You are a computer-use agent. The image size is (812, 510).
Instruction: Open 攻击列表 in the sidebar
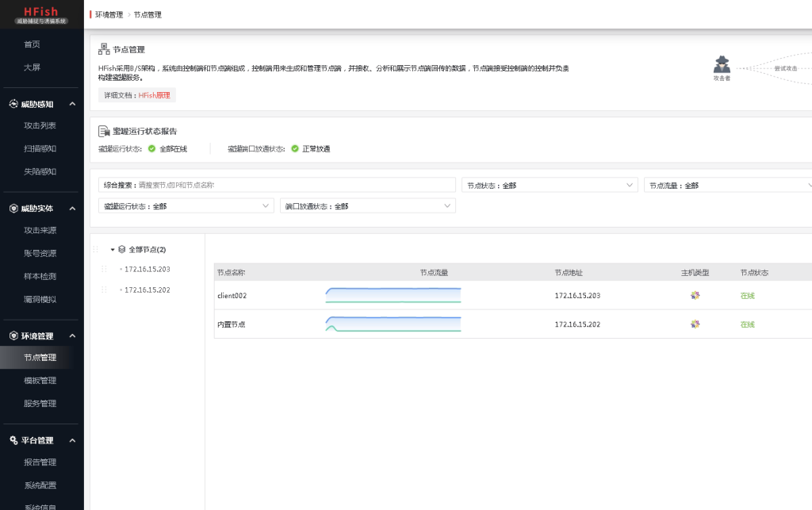tap(40, 125)
